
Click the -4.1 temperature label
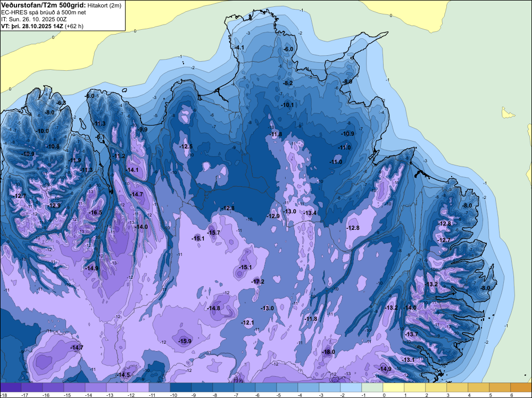point(239,47)
